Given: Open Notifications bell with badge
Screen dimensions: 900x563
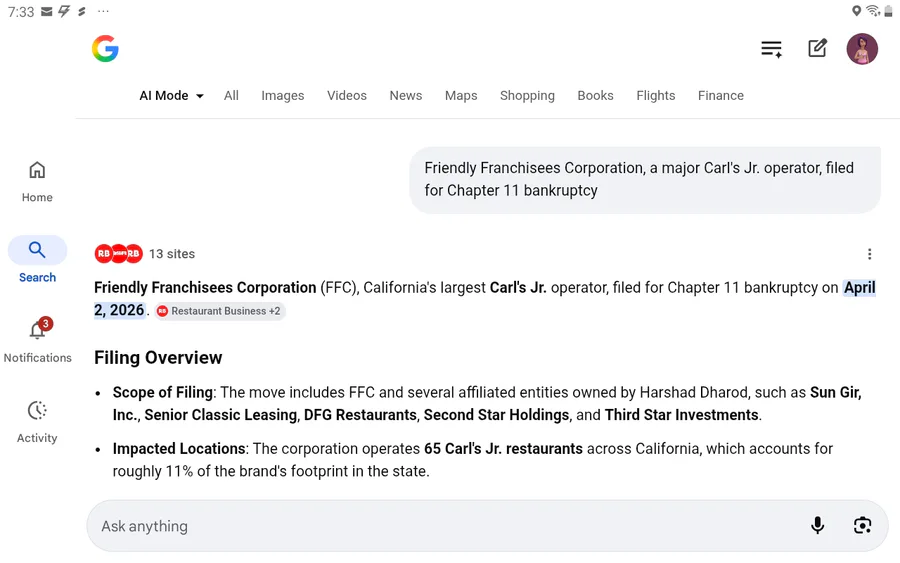Looking at the screenshot, I should click(38, 331).
